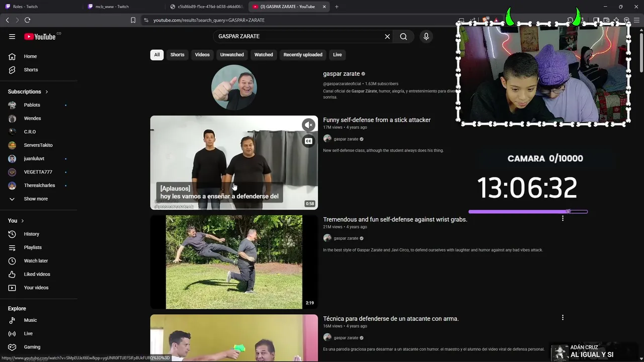Run search with the magnifier button

(x=404, y=36)
